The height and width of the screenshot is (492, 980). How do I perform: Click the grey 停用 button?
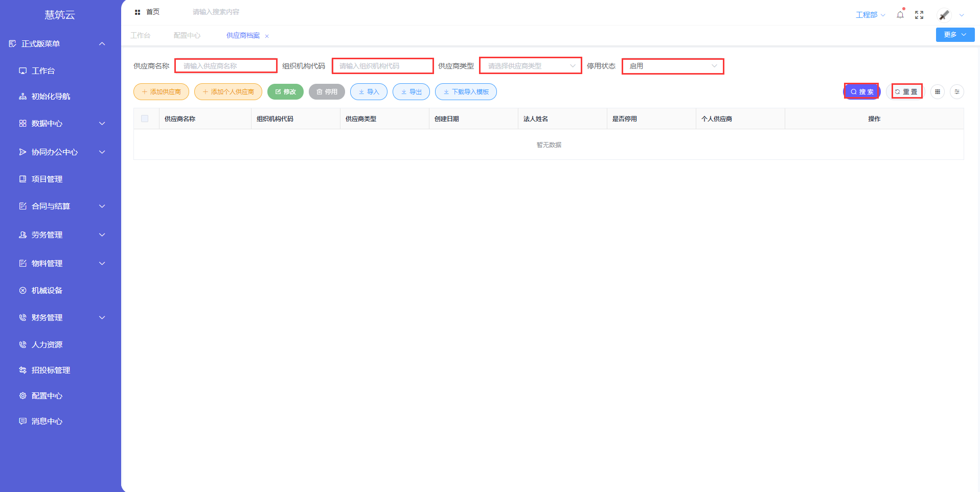[x=327, y=92]
